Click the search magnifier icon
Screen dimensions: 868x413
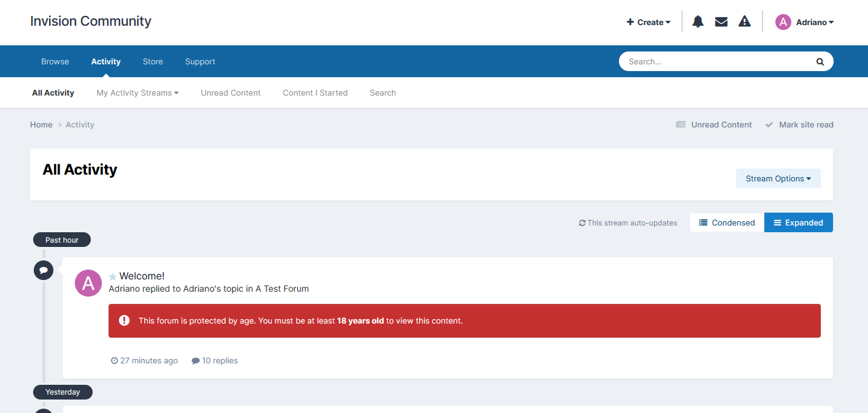(820, 62)
